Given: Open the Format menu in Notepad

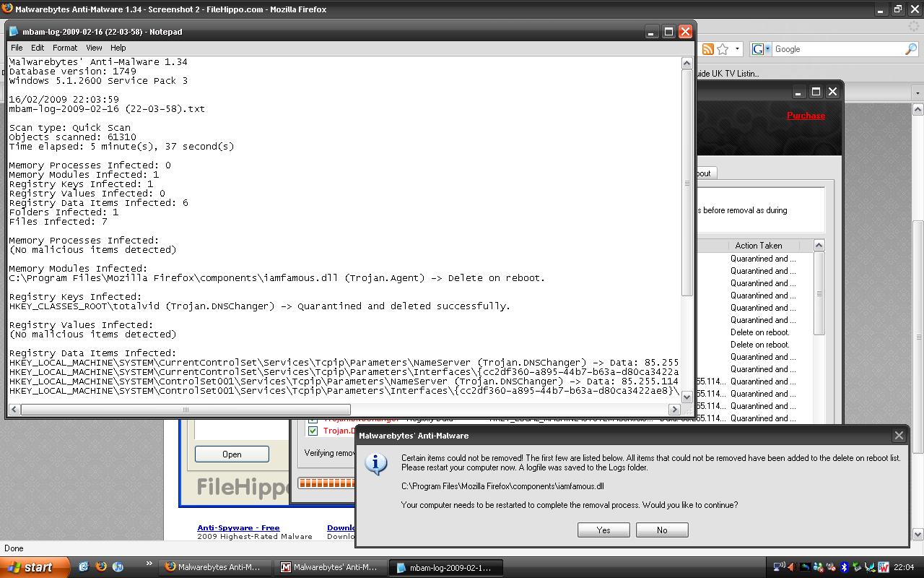Looking at the screenshot, I should point(64,48).
